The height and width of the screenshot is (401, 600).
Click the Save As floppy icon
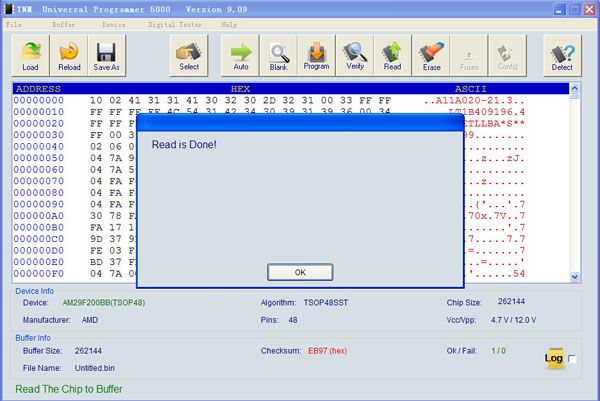point(107,55)
